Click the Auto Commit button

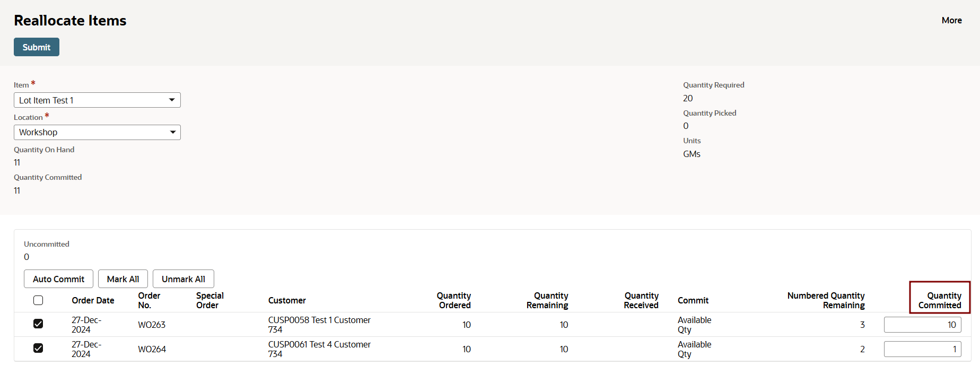pyautogui.click(x=58, y=279)
